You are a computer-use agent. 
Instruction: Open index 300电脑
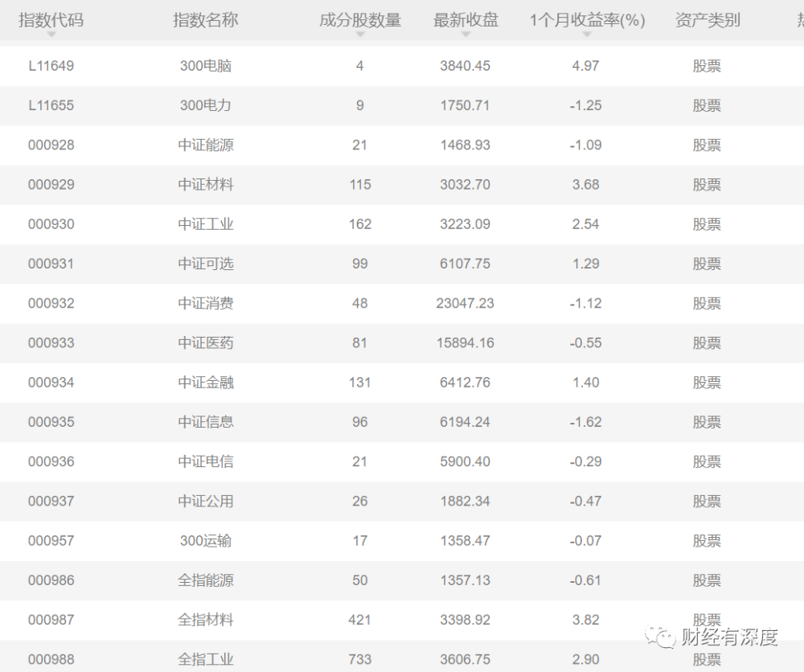tap(206, 66)
